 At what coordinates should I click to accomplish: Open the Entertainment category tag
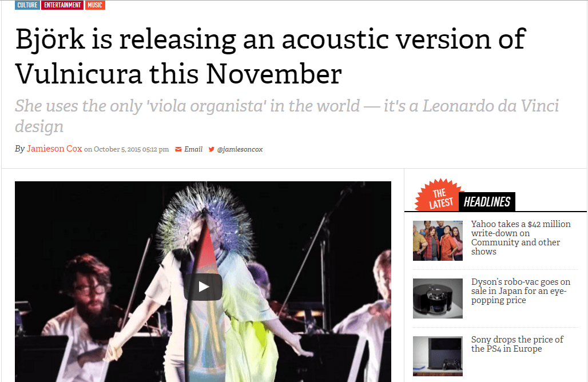click(x=62, y=5)
